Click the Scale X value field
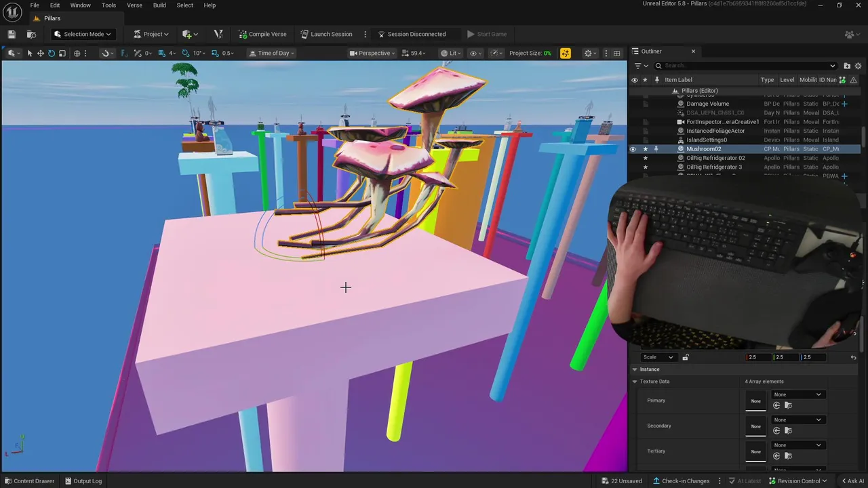 click(x=758, y=357)
